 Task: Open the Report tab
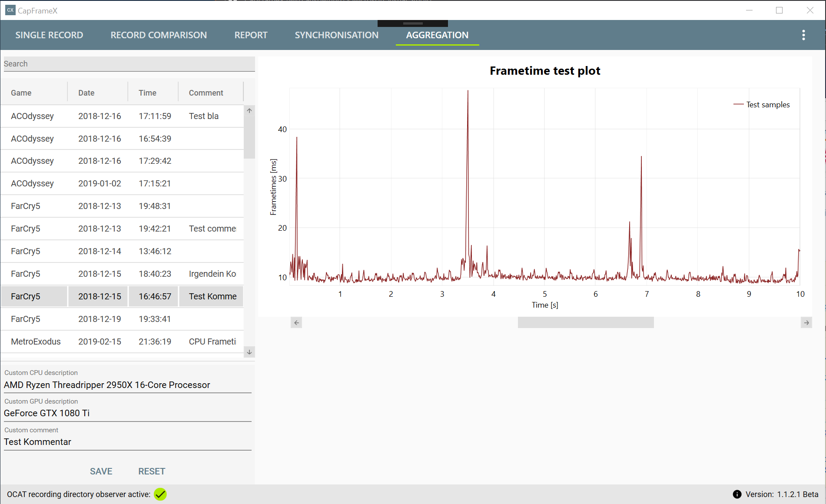tap(251, 35)
